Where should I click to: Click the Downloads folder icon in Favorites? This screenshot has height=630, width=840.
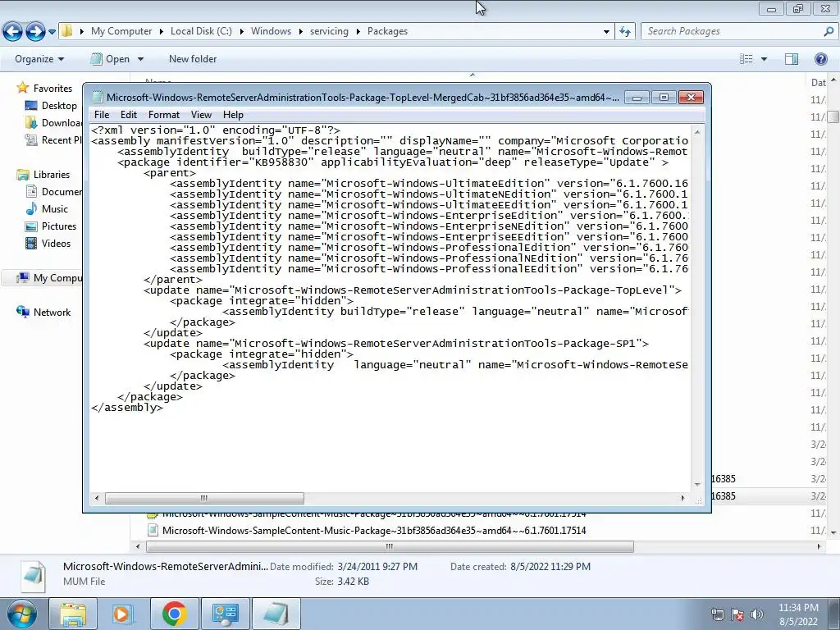click(31, 123)
